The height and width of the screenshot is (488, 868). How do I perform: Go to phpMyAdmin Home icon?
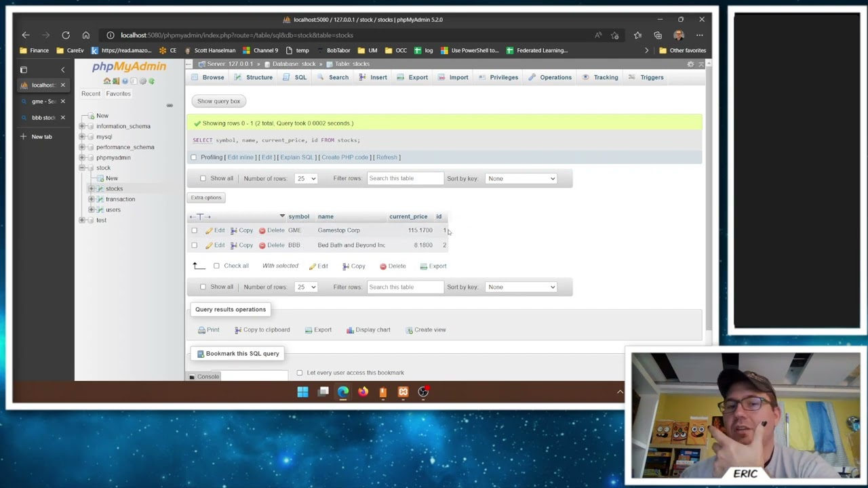107,81
